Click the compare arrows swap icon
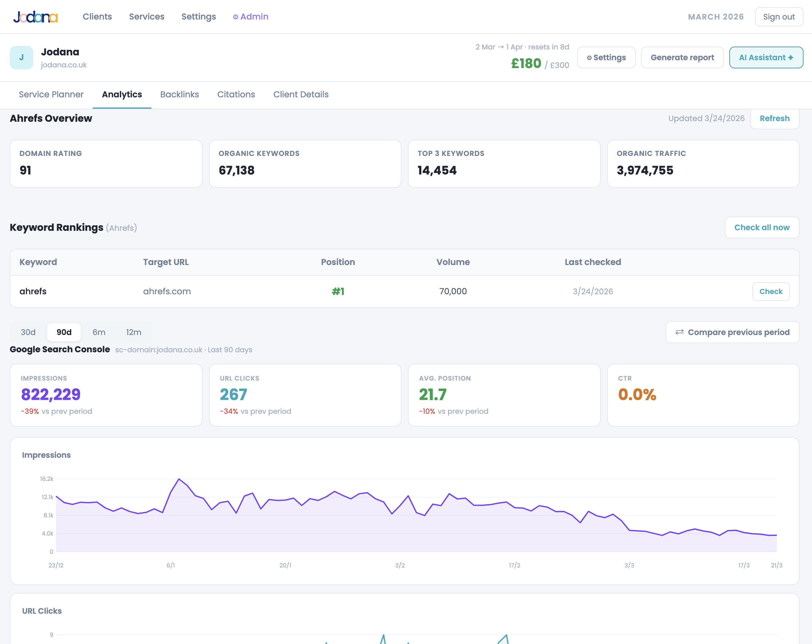The width and height of the screenshot is (812, 644). click(x=679, y=332)
